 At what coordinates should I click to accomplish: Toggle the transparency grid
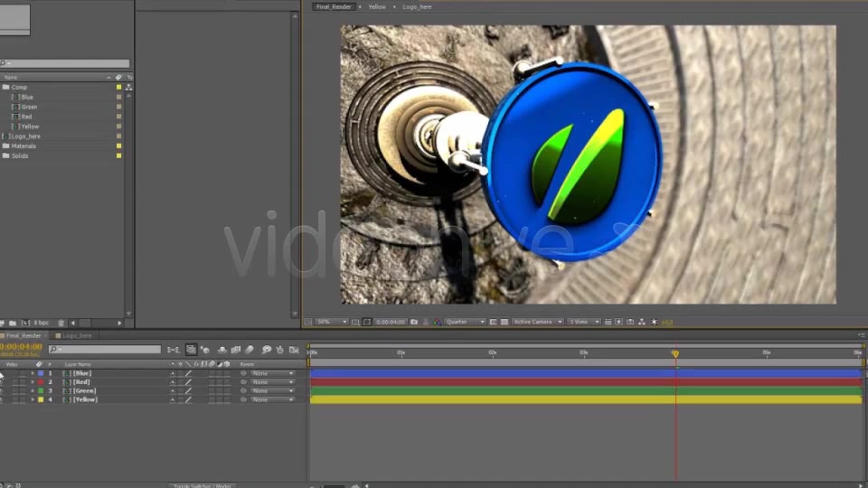(505, 322)
